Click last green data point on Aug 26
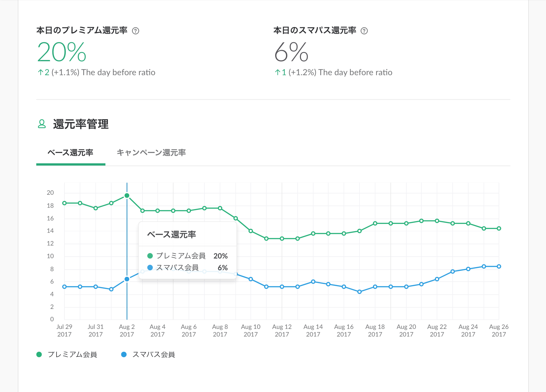The width and height of the screenshot is (546, 392). point(499,228)
